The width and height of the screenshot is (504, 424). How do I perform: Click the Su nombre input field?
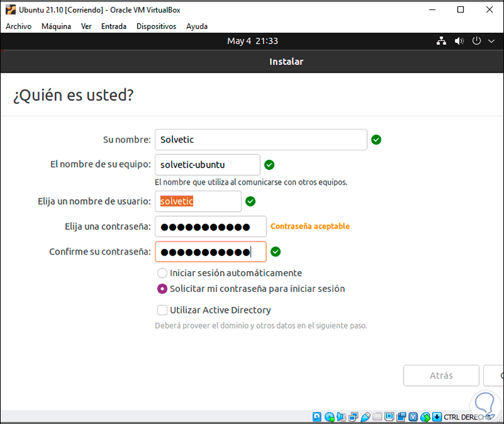coord(261,140)
